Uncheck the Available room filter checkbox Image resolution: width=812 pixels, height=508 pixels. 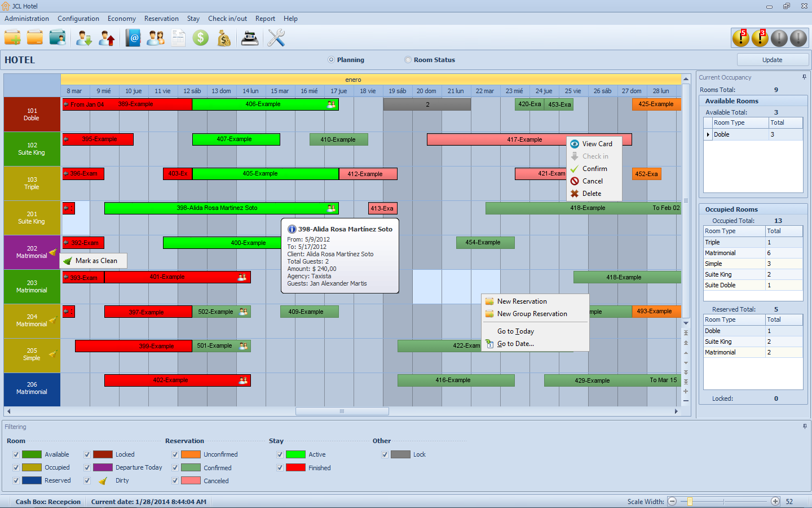pos(16,454)
